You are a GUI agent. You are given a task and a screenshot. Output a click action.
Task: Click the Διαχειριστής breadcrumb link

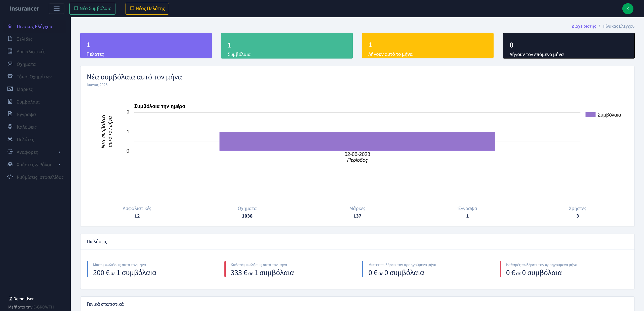tap(584, 26)
